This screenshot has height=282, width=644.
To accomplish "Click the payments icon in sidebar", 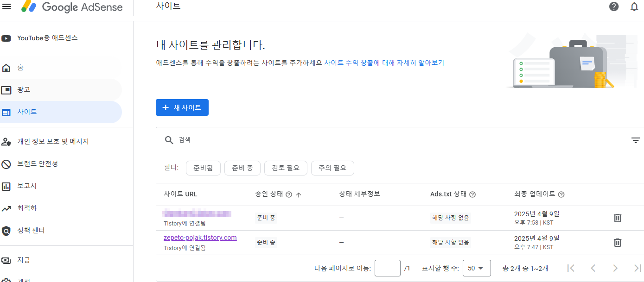I will [x=6, y=260].
